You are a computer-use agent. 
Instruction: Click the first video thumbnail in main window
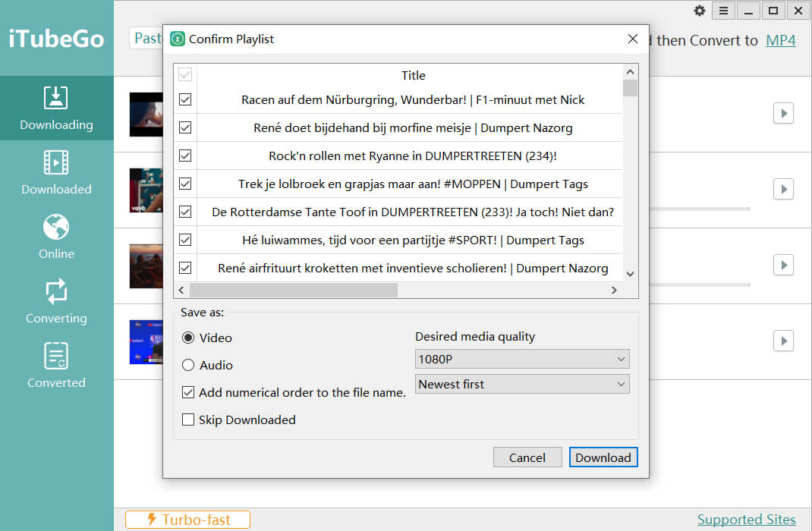[146, 115]
